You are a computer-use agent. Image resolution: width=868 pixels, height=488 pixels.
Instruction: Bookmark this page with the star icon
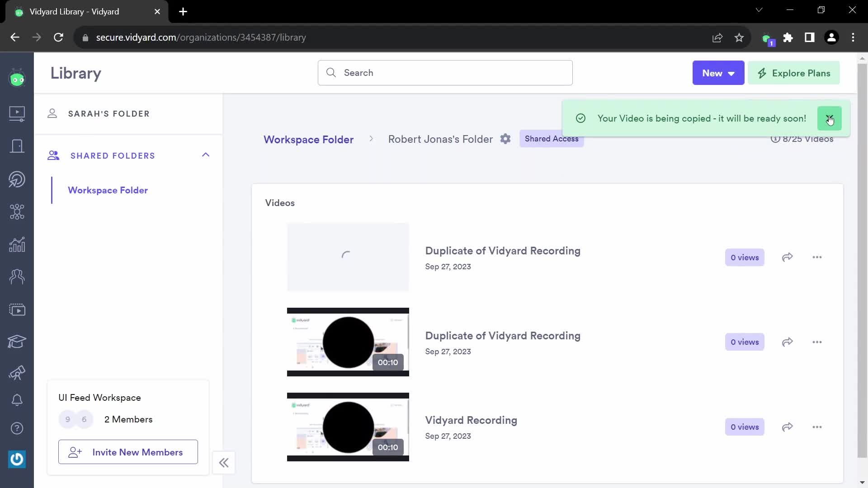tap(739, 38)
